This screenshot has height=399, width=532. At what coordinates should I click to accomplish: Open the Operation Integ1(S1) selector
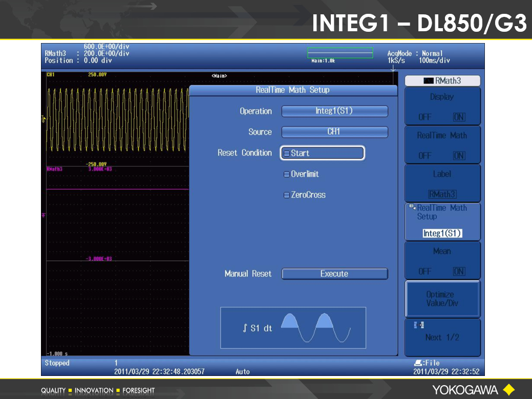334,111
